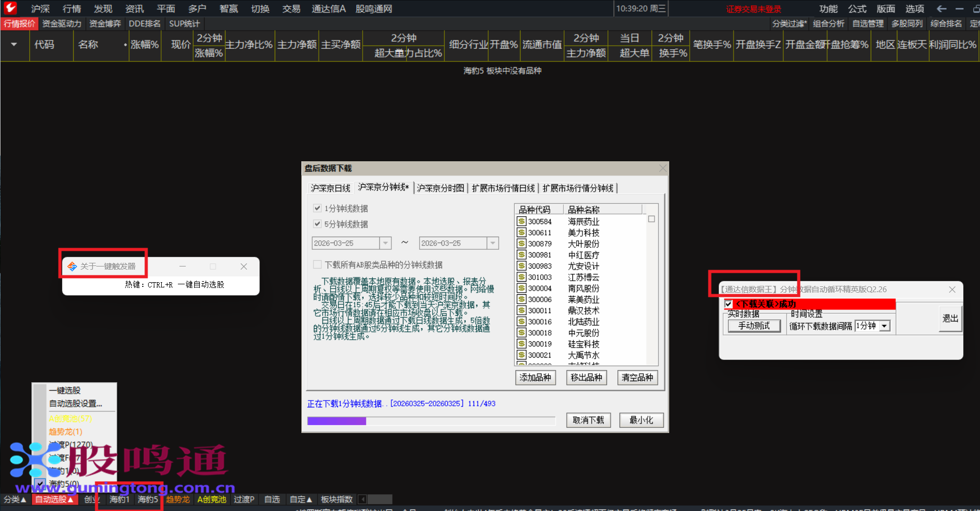The height and width of the screenshot is (511, 980).
Task: Select the A创竞池 bottom tab
Action: coord(212,499)
